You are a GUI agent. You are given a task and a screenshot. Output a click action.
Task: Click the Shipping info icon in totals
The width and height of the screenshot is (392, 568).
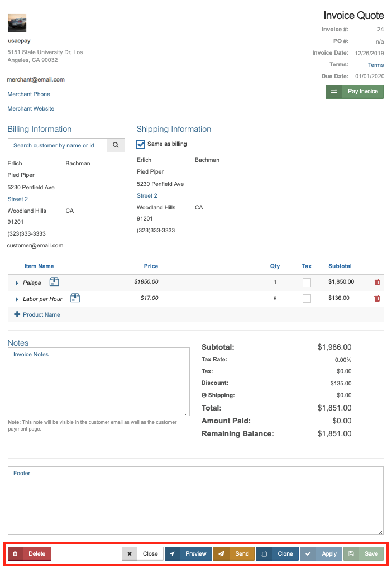(x=204, y=395)
